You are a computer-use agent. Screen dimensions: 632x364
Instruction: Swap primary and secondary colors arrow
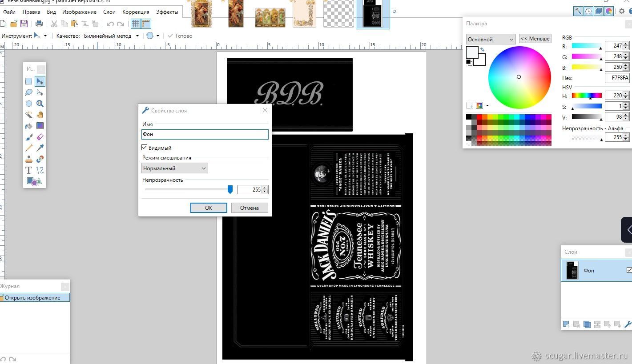point(482,49)
